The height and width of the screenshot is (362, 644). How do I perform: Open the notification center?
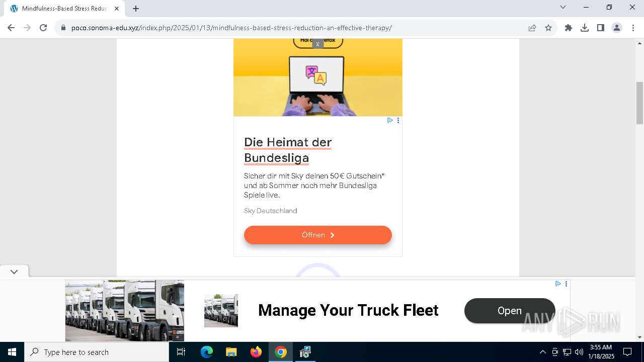[x=627, y=352]
